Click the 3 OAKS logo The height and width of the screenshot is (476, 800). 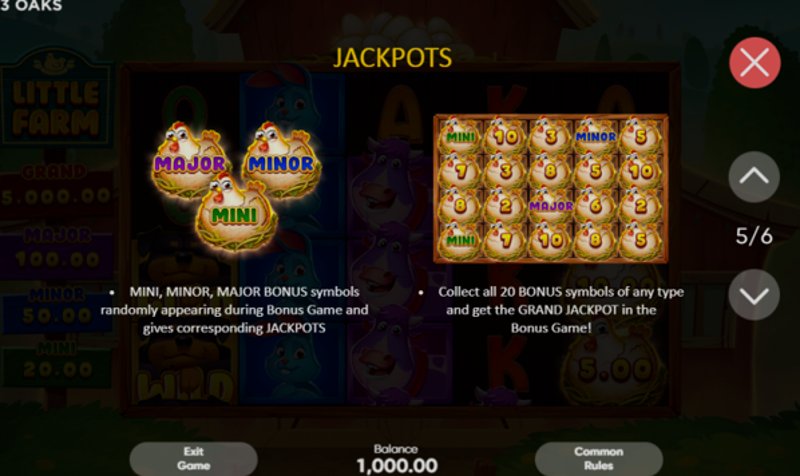coord(31,6)
